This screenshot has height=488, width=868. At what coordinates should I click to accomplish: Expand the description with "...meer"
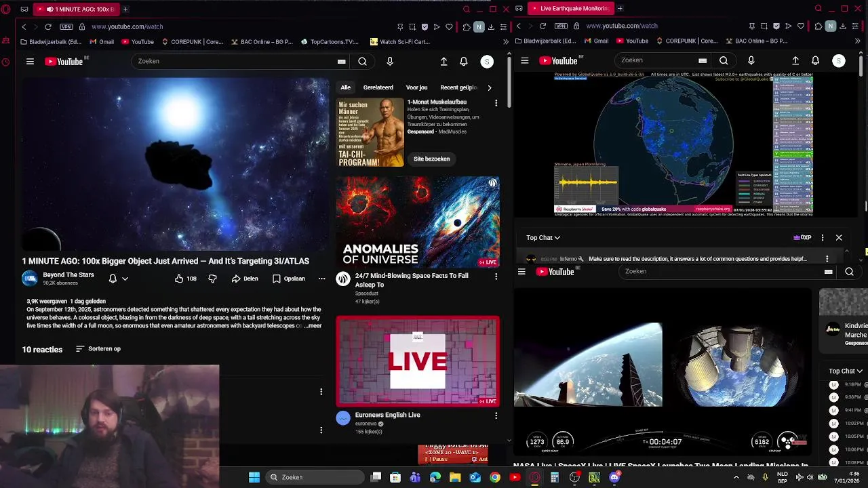(x=313, y=326)
